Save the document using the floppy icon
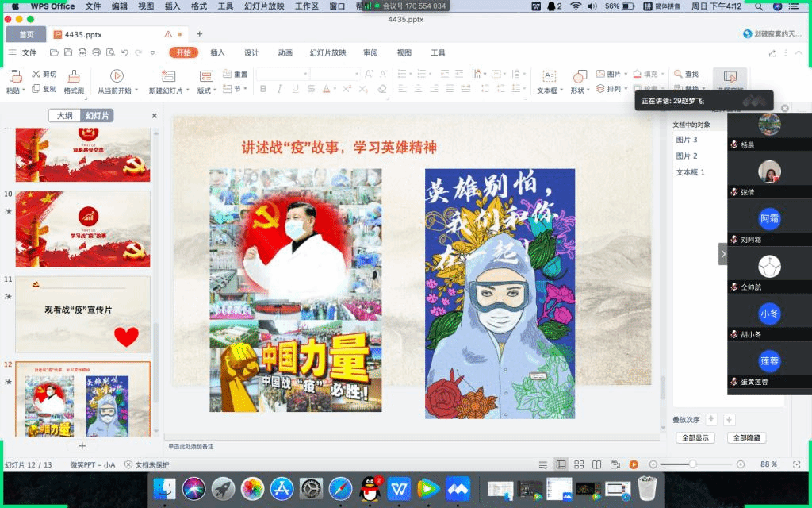Screen dimensions: 812x508 [x=68, y=52]
